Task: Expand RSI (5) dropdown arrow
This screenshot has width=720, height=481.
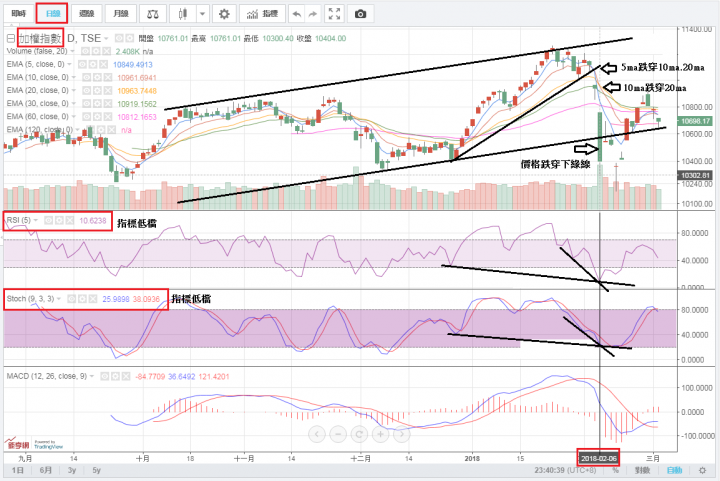Action: 35,221
